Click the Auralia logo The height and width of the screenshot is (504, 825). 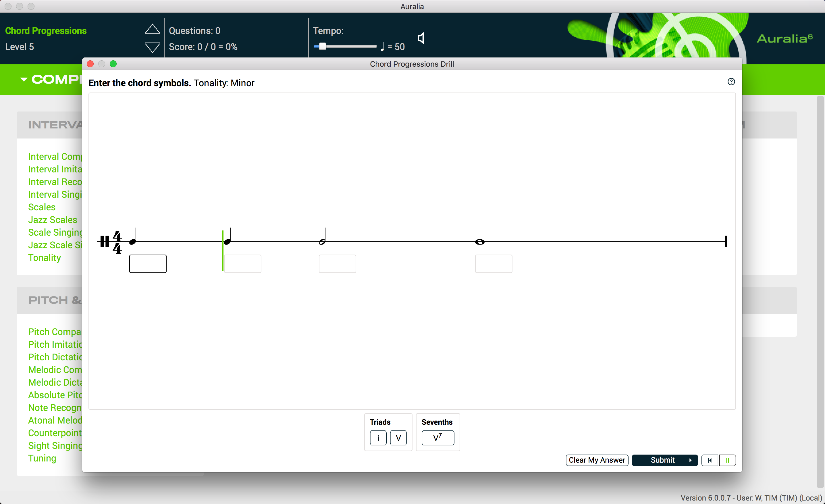[785, 39]
